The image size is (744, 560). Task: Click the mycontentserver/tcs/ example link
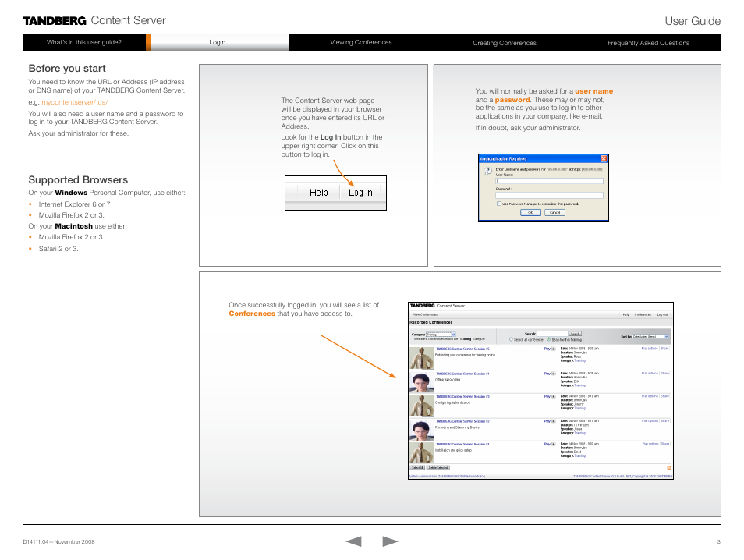75,102
